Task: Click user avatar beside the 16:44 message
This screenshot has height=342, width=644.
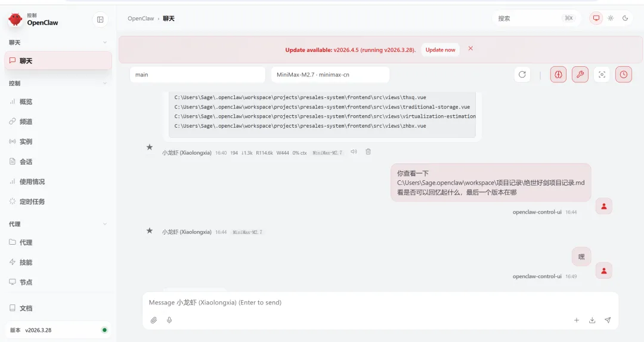Action: 603,207
